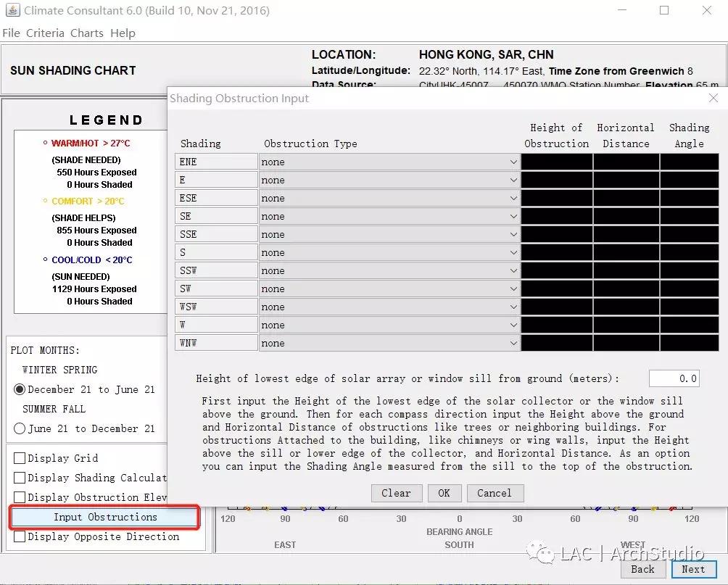Open obstruction type dropdown for SE

[389, 216]
